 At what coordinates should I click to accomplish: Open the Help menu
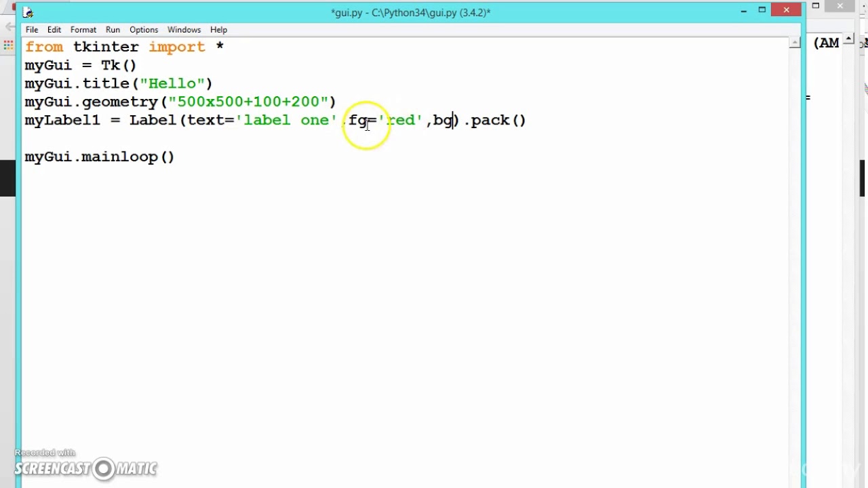pos(218,30)
